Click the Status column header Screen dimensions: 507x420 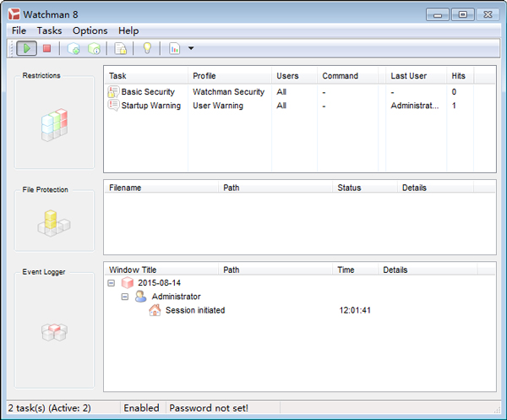pyautogui.click(x=365, y=188)
